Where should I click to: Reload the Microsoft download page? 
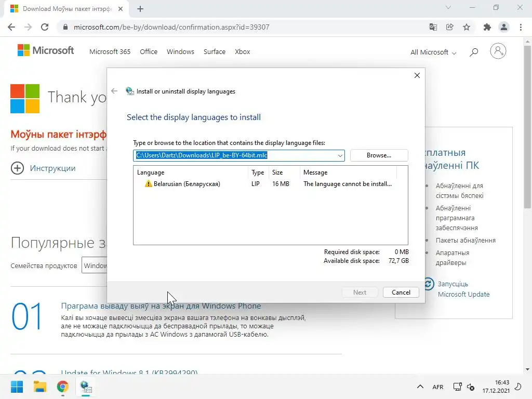[x=45, y=27]
